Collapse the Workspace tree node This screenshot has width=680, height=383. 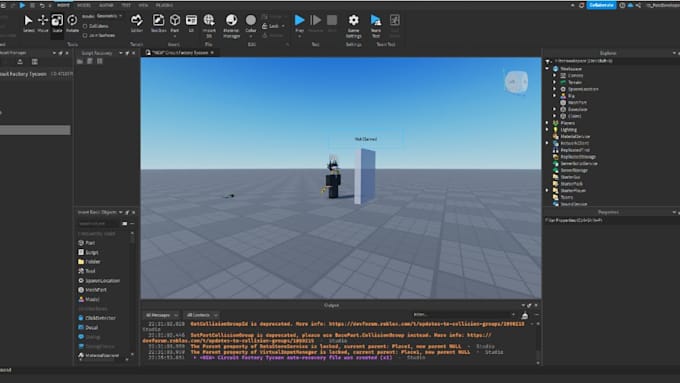tap(548, 69)
